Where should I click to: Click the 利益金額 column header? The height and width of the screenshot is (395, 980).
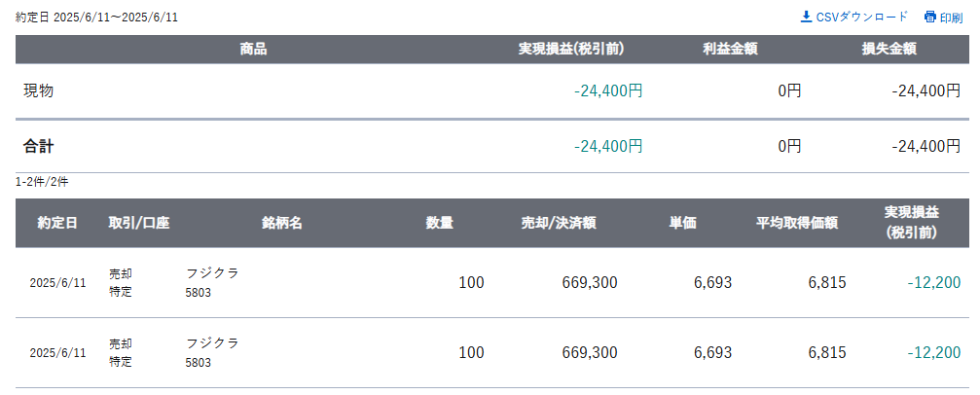730,50
